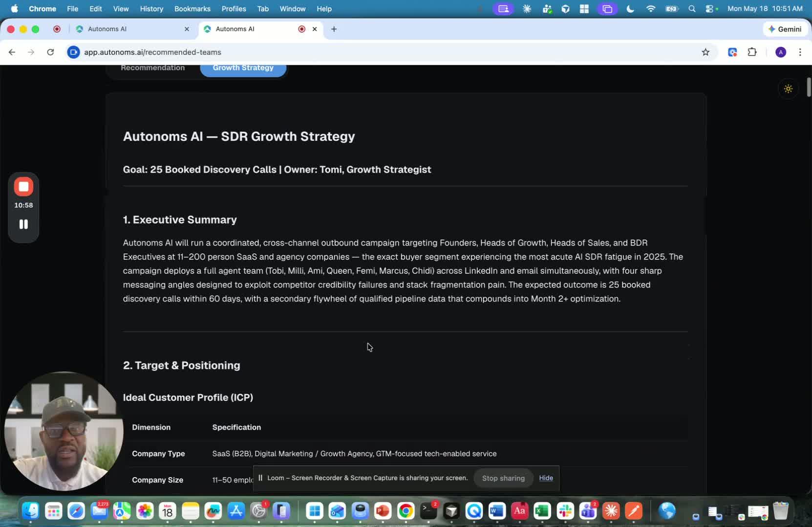Close the first Autonoms AI tab
Screen dimensions: 812x527
[x=187, y=29]
